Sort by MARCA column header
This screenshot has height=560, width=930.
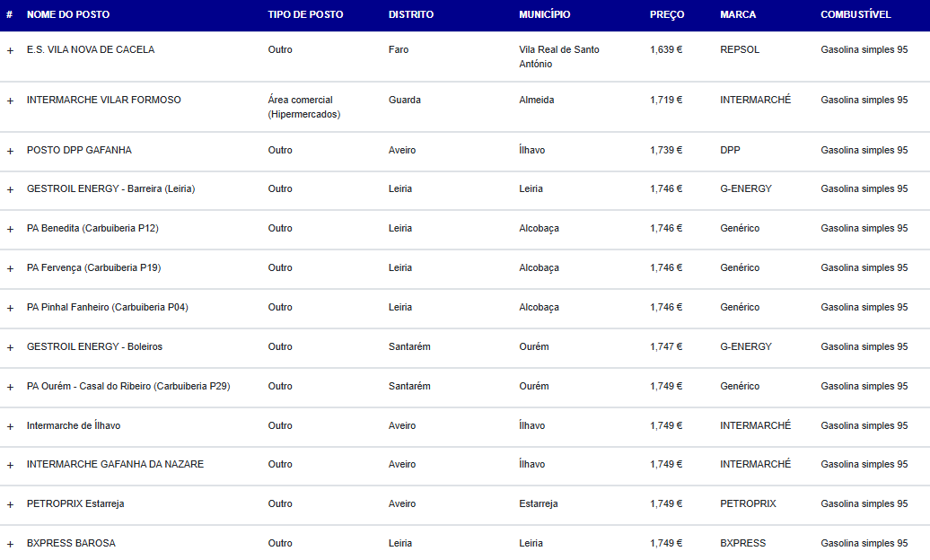tap(738, 15)
